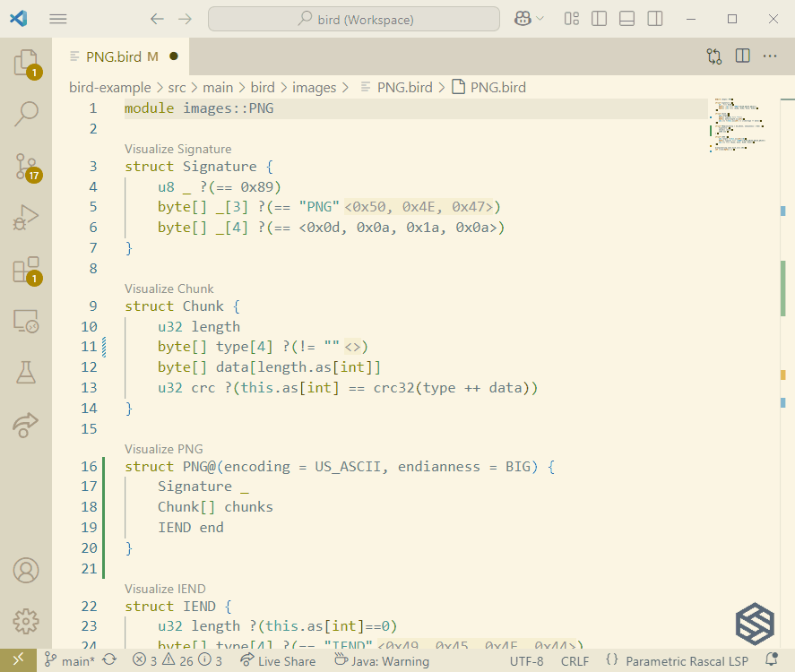The image size is (795, 672).
Task: Open the Run and Debug view
Action: (x=27, y=216)
